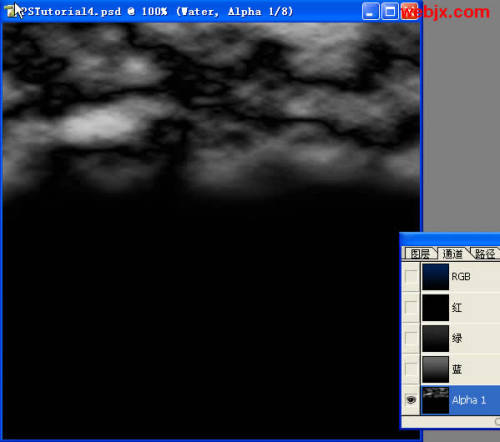Switch to the 图层 (Layers) tab

420,254
